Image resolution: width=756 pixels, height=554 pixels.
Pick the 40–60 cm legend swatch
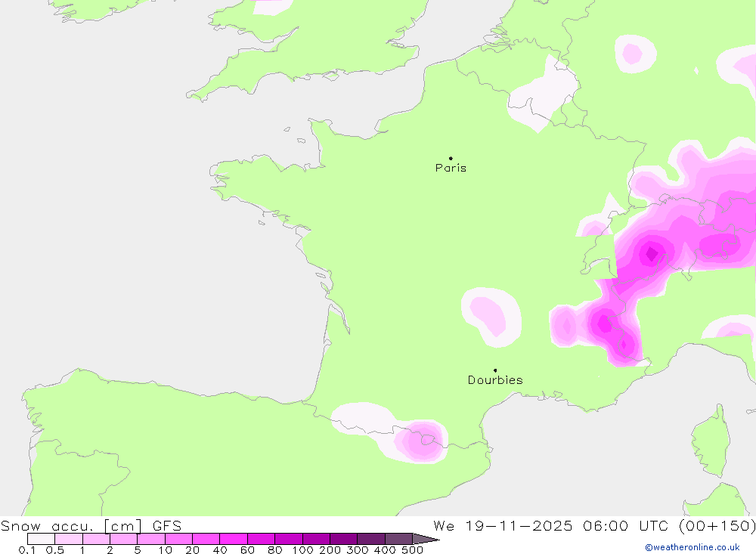tap(234, 539)
